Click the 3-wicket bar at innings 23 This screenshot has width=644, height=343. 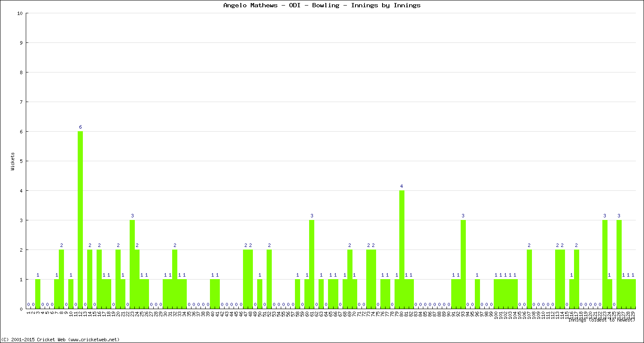tap(132, 264)
